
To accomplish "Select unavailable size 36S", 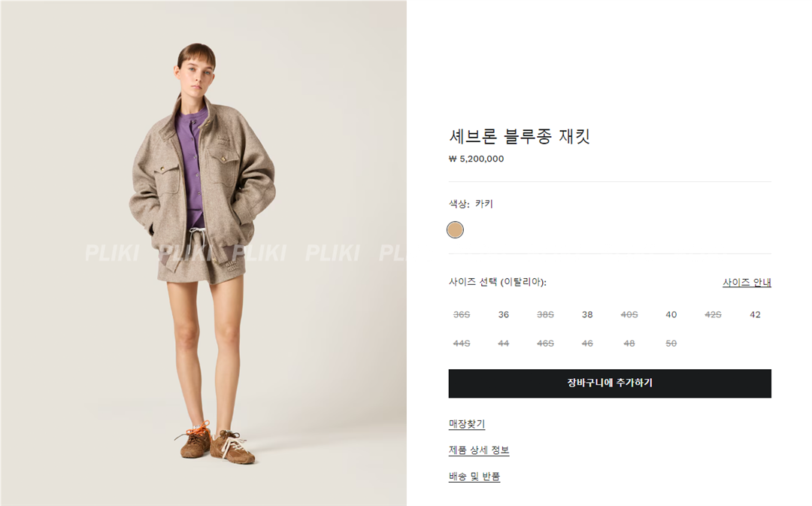I will 462,314.
